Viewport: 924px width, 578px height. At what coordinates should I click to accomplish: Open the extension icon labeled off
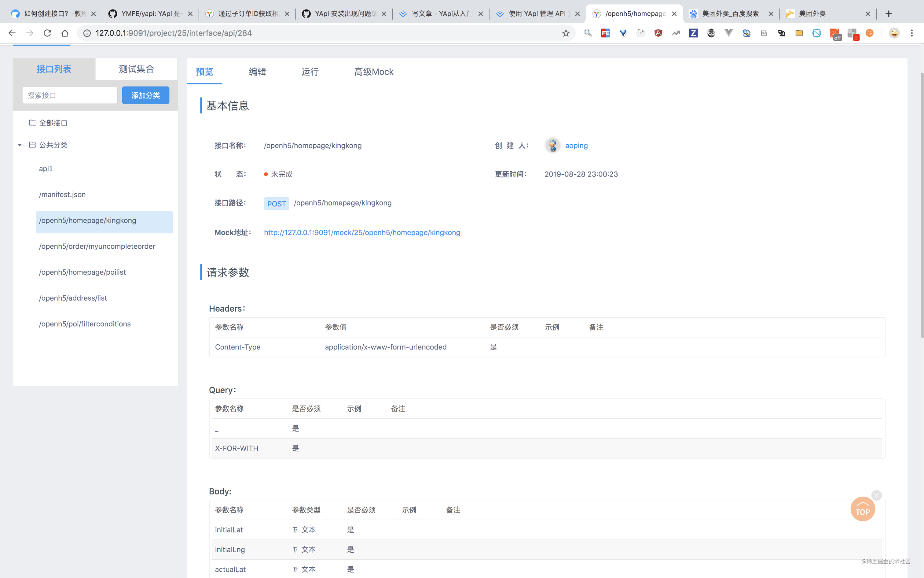[x=835, y=34]
